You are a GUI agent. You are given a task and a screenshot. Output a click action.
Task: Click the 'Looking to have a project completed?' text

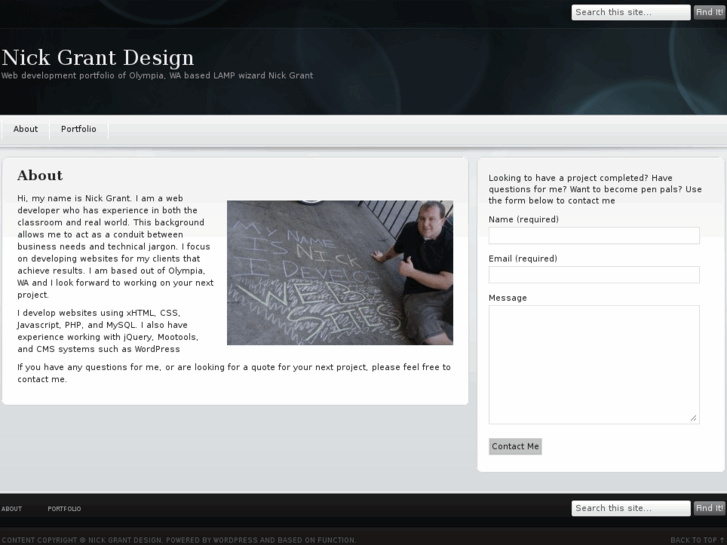coord(595,189)
